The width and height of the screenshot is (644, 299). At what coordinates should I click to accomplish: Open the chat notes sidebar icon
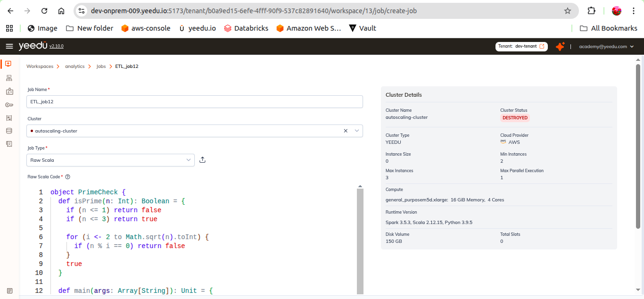pyautogui.click(x=9, y=144)
